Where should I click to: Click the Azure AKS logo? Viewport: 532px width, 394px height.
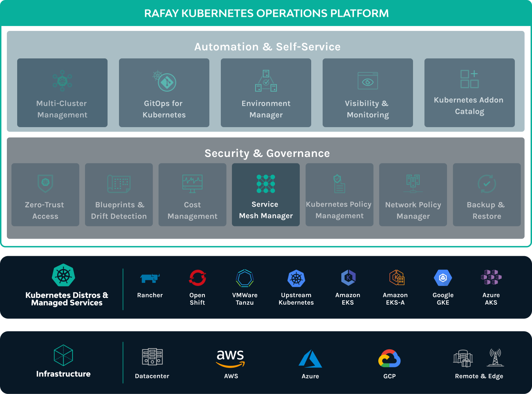coord(491,277)
